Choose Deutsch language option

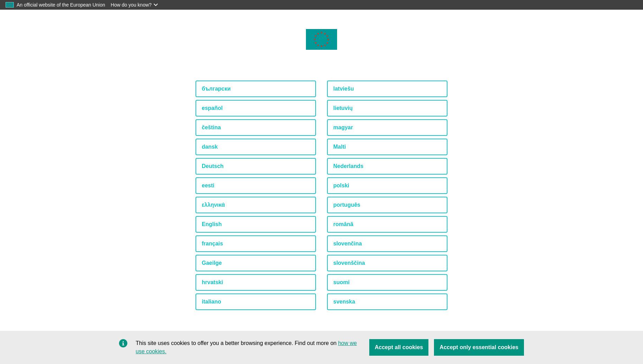click(x=256, y=166)
